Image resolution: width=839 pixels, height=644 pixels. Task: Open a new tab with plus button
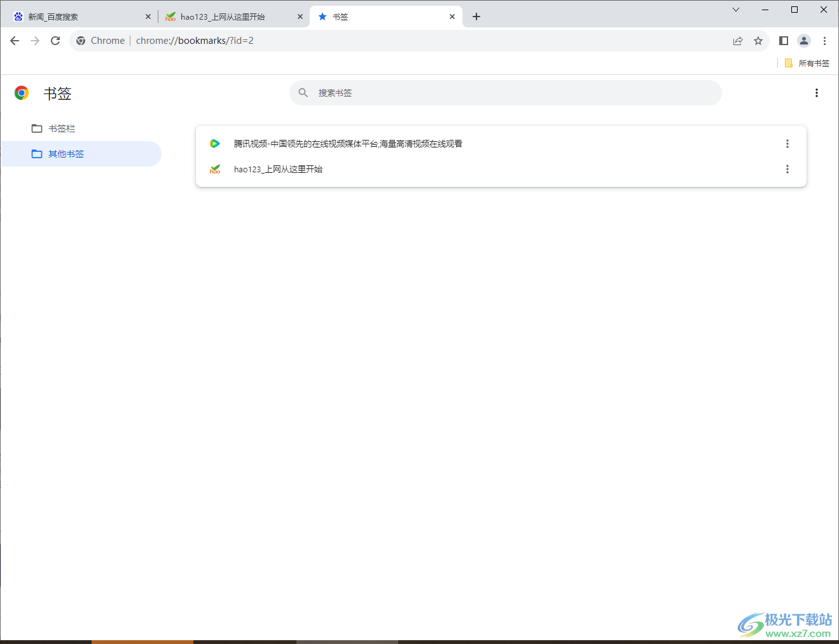476,17
